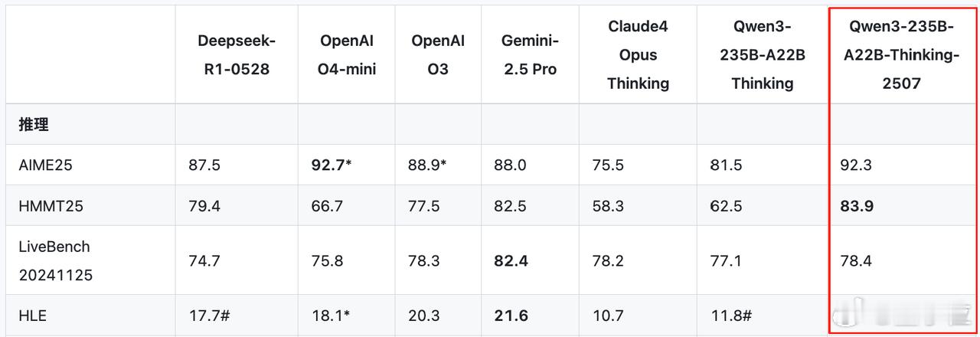Click the 17.7# HLE score for Deepseek
The height and width of the screenshot is (337, 980).
[210, 316]
